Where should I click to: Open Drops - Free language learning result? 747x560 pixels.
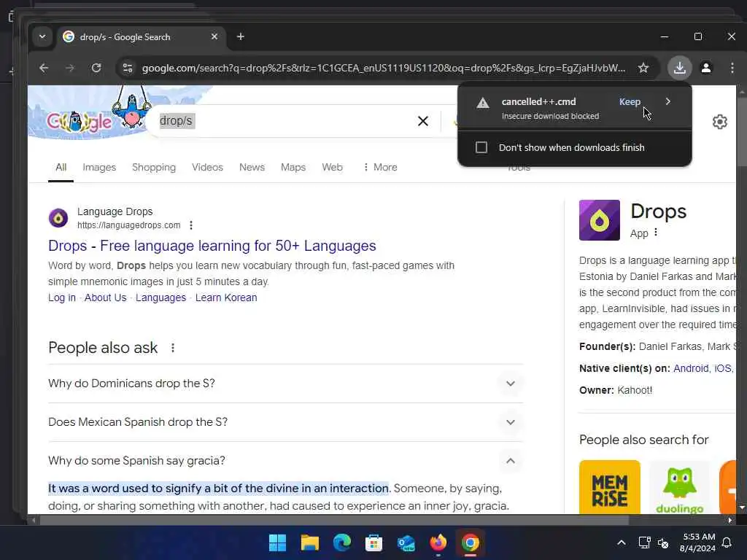[212, 246]
